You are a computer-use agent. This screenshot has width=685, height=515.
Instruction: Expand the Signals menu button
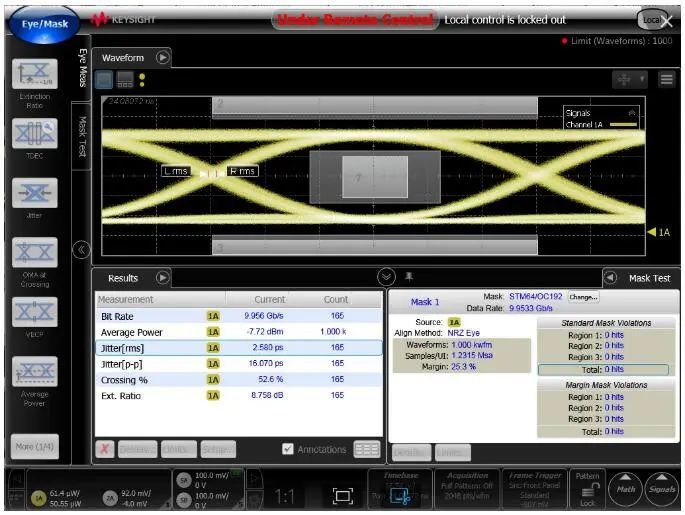[x=662, y=489]
